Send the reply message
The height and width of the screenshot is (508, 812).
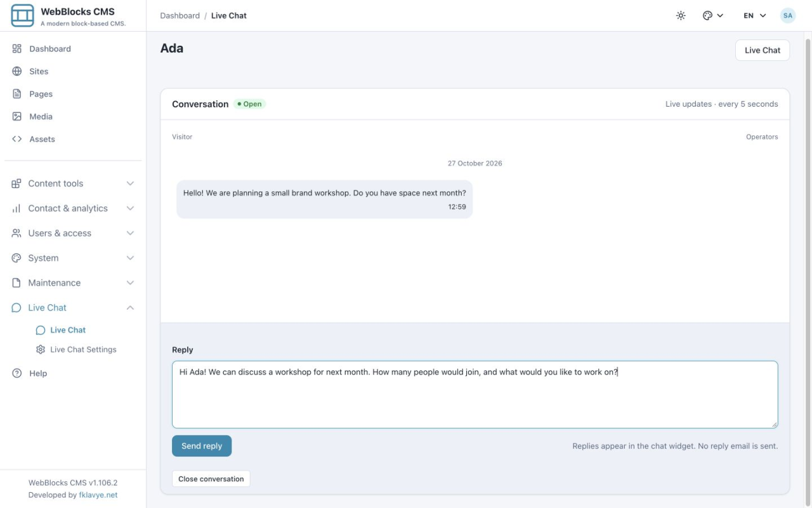point(202,446)
